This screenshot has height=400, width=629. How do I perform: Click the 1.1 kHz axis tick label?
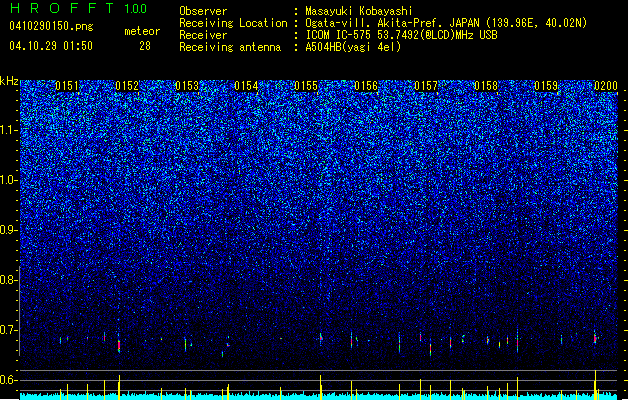click(x=9, y=130)
